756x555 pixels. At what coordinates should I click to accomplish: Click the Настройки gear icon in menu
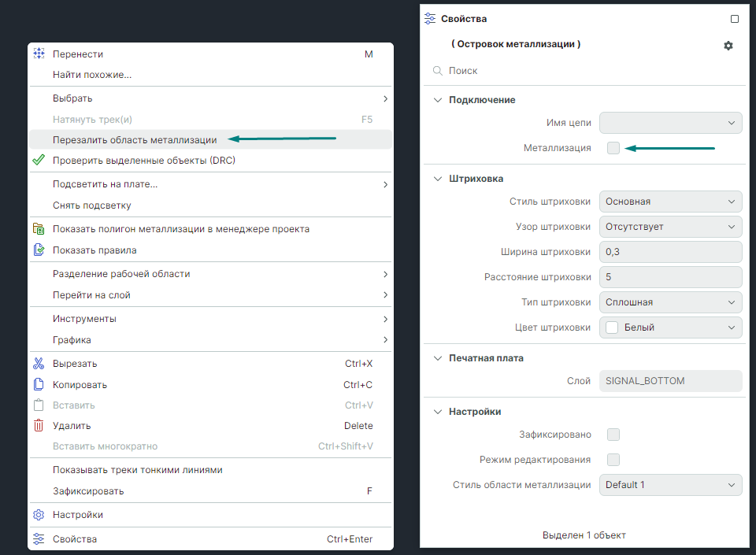coord(39,515)
